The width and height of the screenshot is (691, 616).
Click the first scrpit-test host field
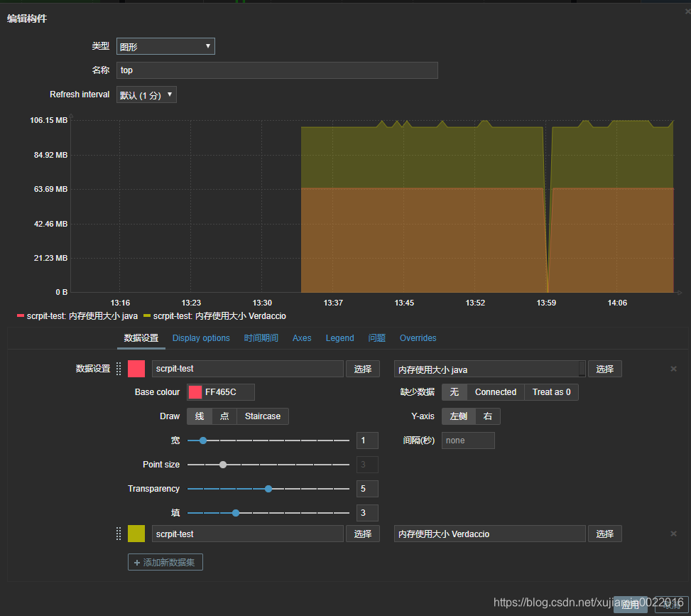248,369
